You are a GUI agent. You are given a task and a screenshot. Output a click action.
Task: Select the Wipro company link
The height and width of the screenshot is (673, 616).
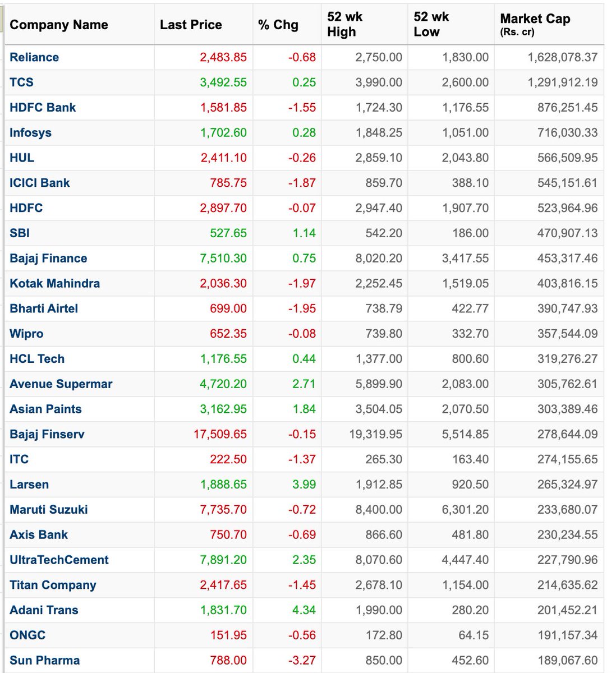coord(26,334)
